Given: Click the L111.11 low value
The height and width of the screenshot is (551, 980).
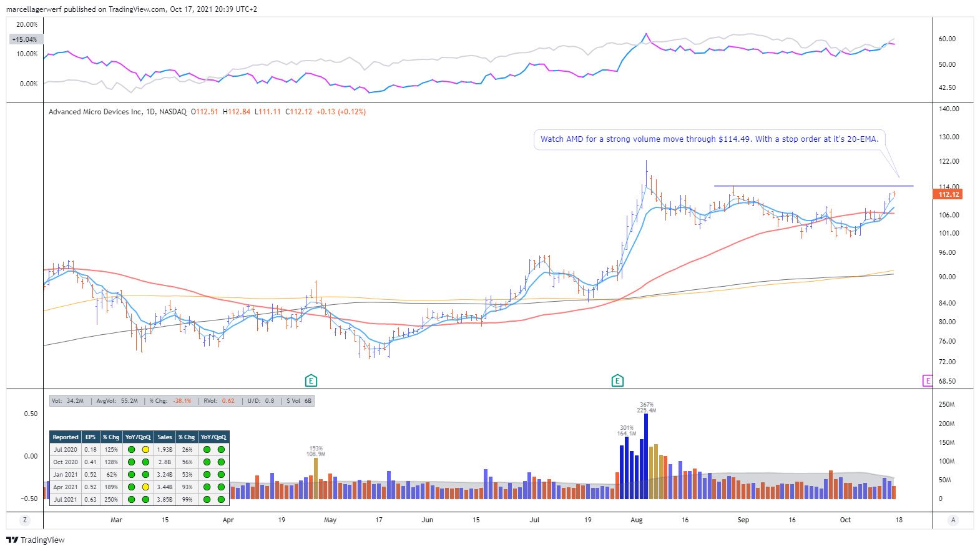Looking at the screenshot, I should point(268,112).
